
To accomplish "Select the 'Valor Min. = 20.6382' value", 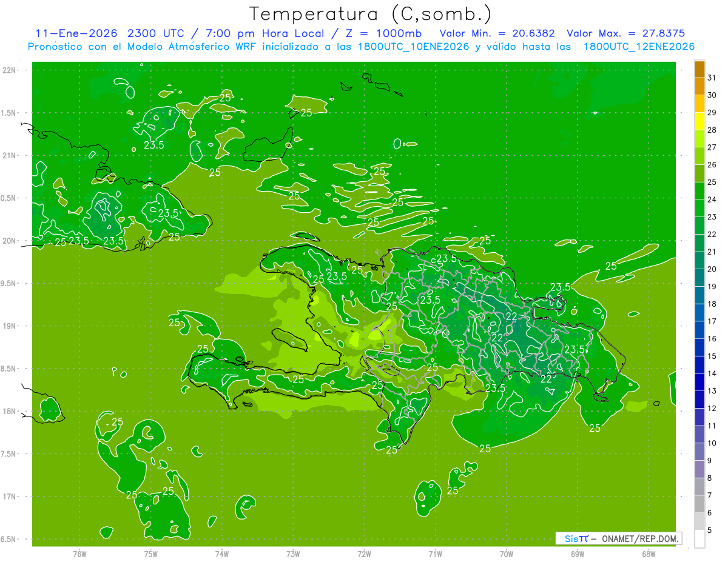I will pyautogui.click(x=497, y=33).
